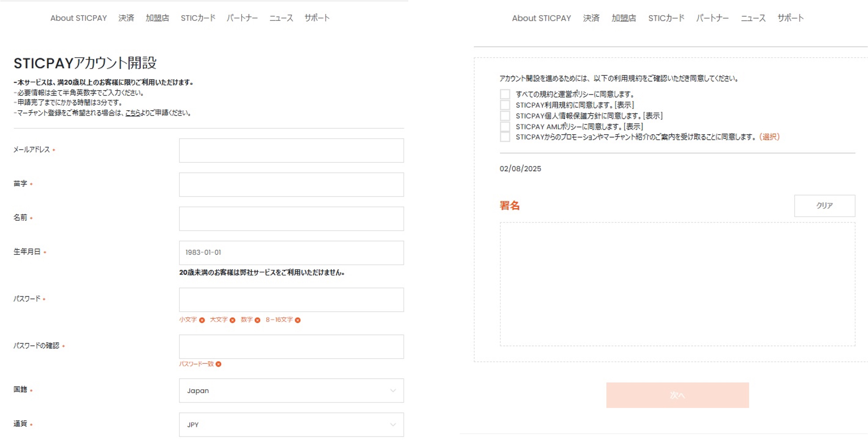The width and height of the screenshot is (868, 444).
Task: Click the disabled 次へ button
Action: 677,395
